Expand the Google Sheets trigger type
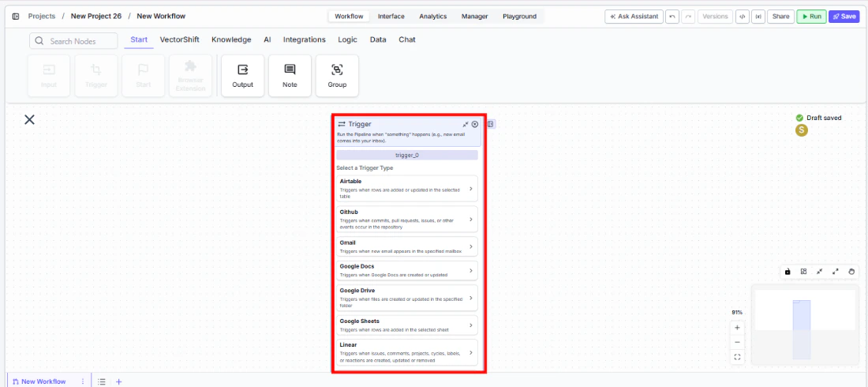Image resolution: width=868 pixels, height=387 pixels. pos(407,325)
